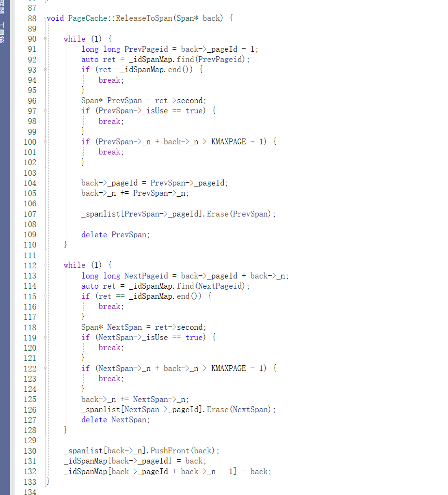Collapse the if block at line 93

[x=45, y=69]
